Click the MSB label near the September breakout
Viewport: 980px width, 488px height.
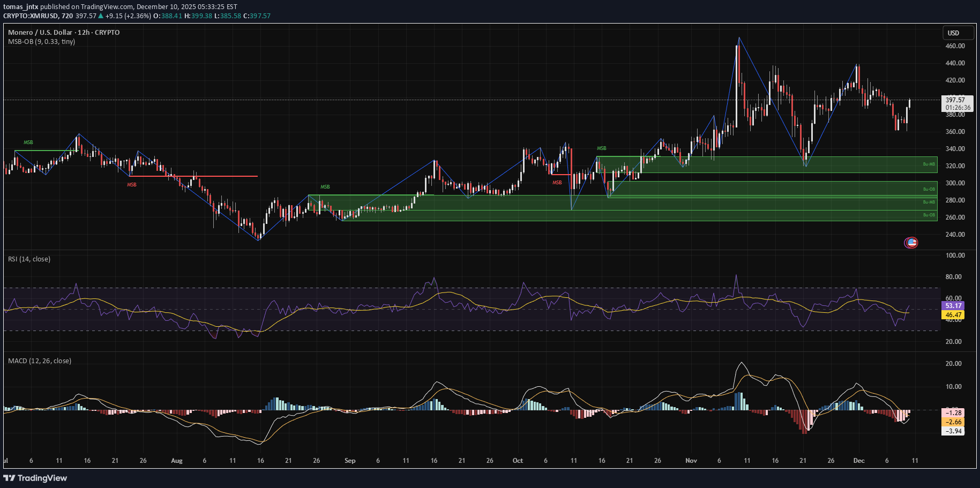(x=324, y=186)
